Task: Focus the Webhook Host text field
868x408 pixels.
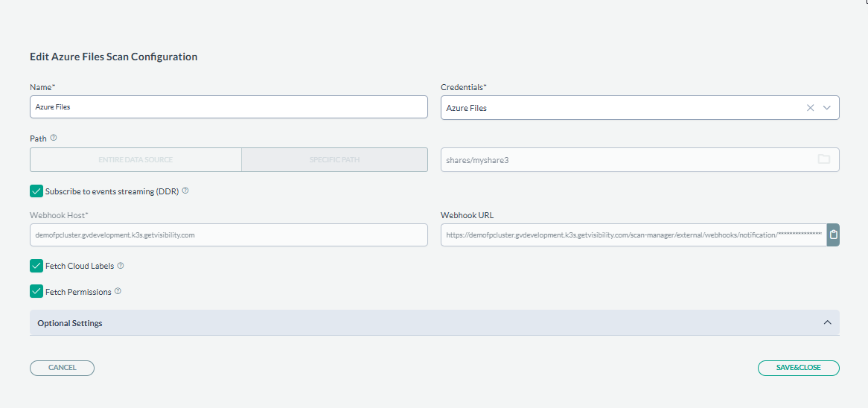Action: pyautogui.click(x=229, y=235)
